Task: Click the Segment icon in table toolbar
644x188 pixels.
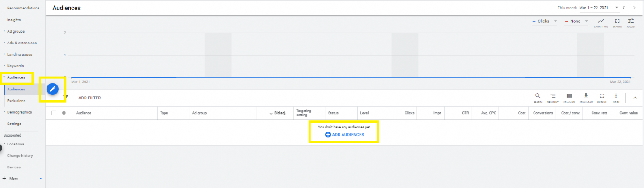Action: coord(553,97)
